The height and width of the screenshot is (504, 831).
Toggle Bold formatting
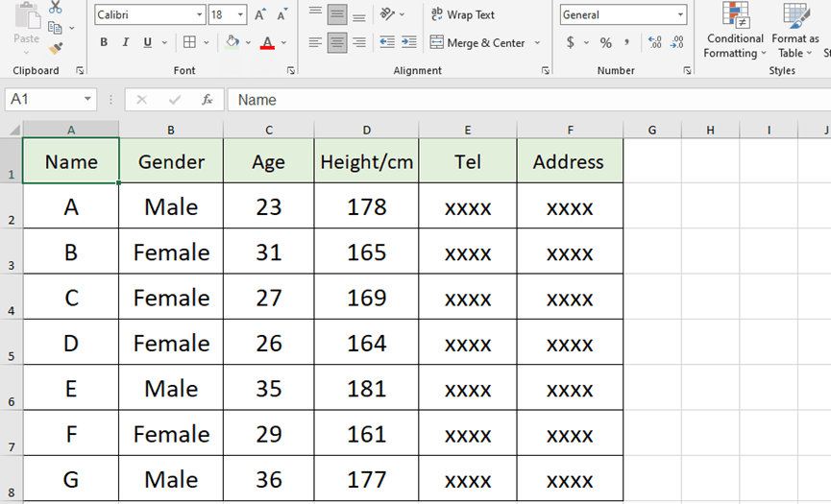click(104, 42)
